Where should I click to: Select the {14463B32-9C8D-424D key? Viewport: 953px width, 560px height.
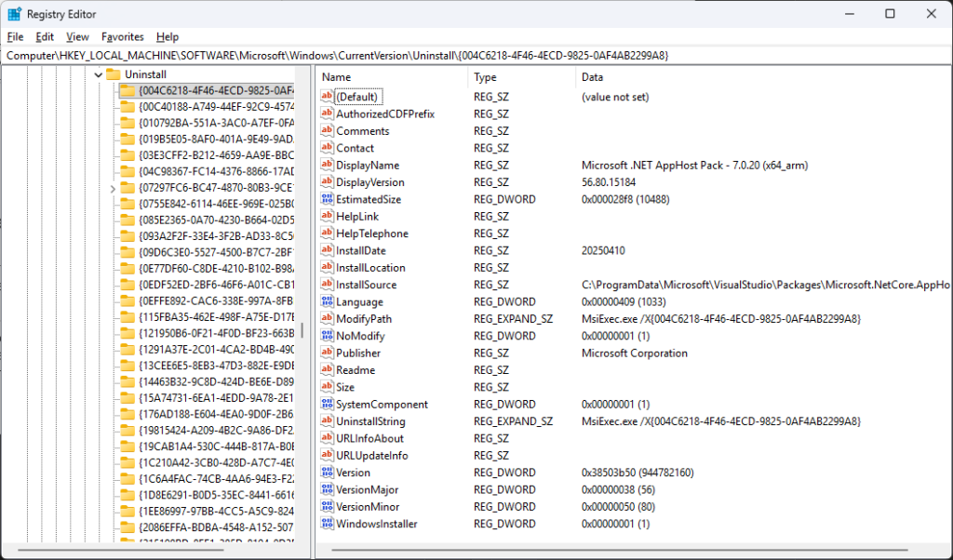(x=216, y=381)
